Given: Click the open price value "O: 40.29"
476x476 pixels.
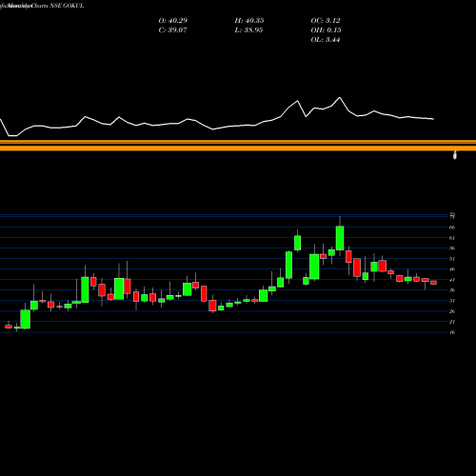Looking at the screenshot, I should coord(173,21).
